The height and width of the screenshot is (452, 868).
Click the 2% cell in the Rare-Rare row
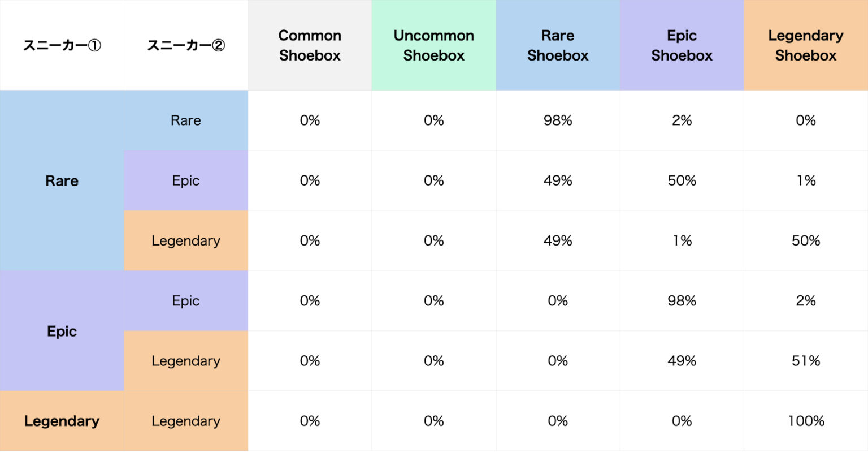(x=682, y=120)
